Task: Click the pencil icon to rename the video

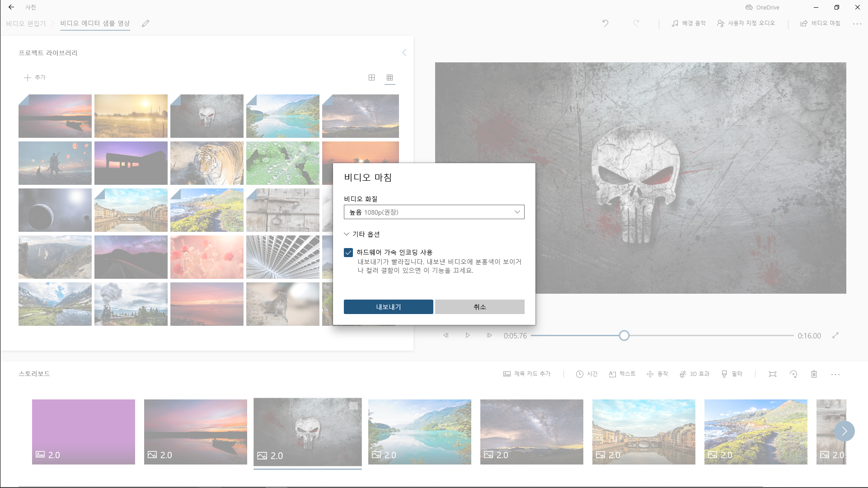Action: (x=145, y=23)
